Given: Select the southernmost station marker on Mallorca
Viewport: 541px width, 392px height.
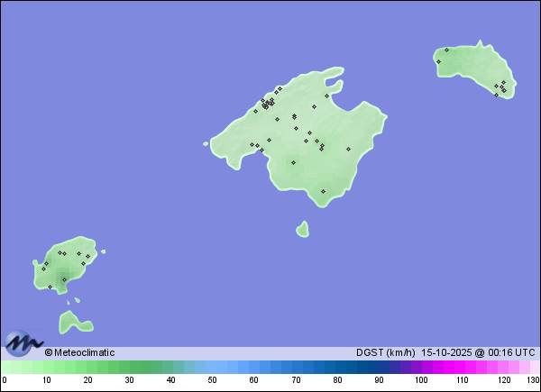Looking at the screenshot, I should click(x=324, y=191).
